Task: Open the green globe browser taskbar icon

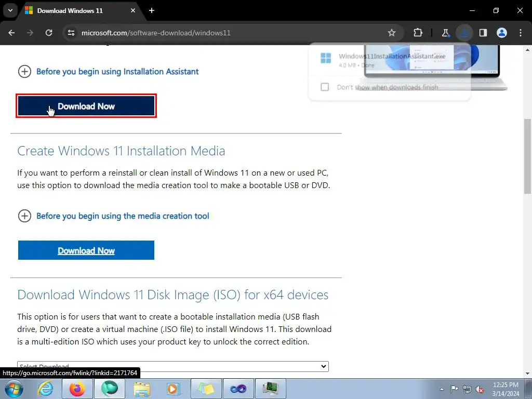Action: 109,389
